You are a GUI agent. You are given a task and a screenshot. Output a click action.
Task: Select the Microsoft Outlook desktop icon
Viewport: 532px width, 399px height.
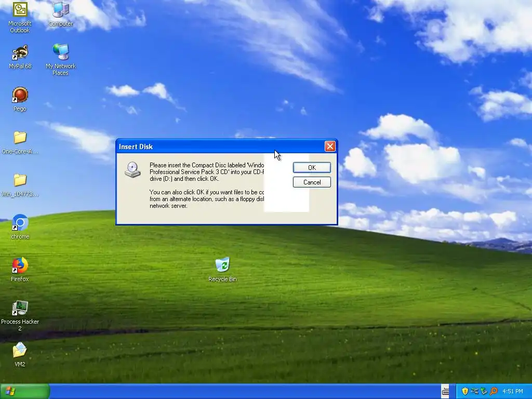click(20, 17)
